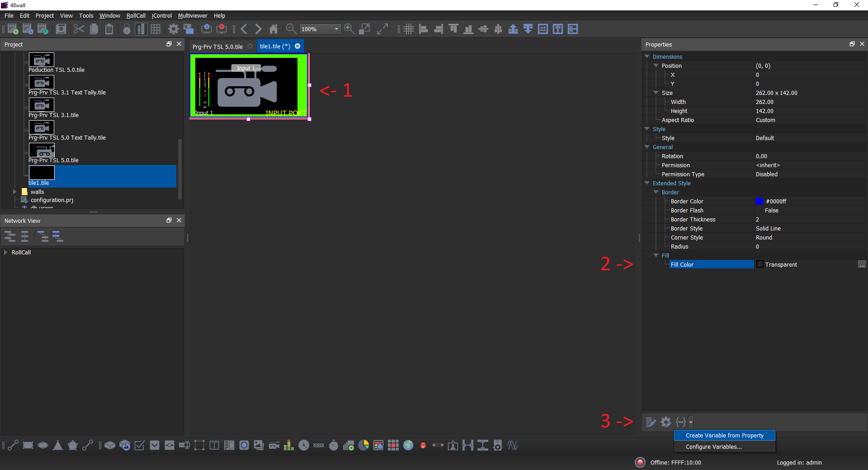Screen dimensions: 868x470
Task: Close the tile1.tile tab
Action: (x=297, y=46)
